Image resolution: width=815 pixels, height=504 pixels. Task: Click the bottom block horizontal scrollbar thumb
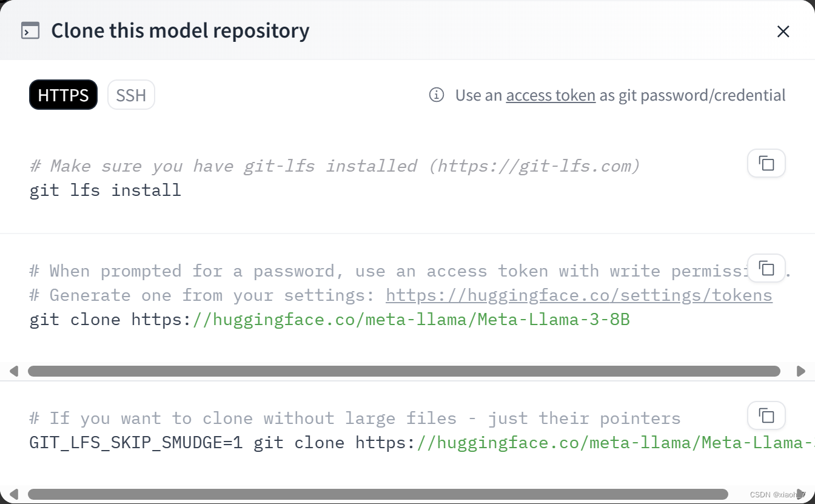point(378,494)
